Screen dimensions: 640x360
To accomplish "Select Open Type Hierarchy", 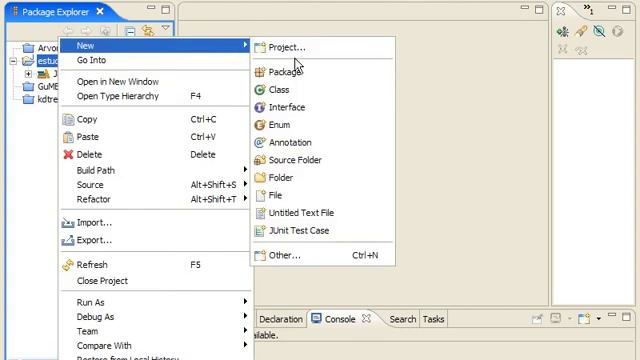I will click(x=155, y=96).
